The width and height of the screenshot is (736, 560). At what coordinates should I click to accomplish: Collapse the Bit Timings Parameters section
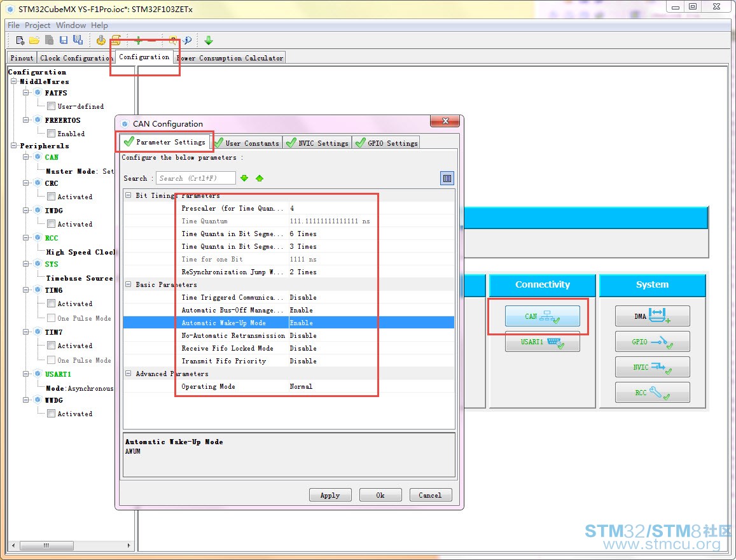pyautogui.click(x=128, y=195)
